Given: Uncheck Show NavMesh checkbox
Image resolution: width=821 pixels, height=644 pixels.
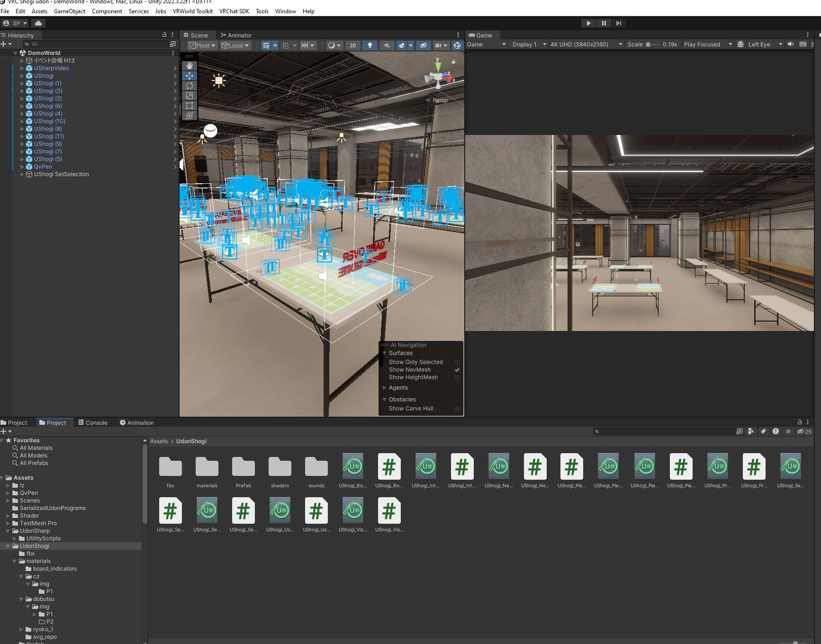Looking at the screenshot, I should [x=457, y=370].
